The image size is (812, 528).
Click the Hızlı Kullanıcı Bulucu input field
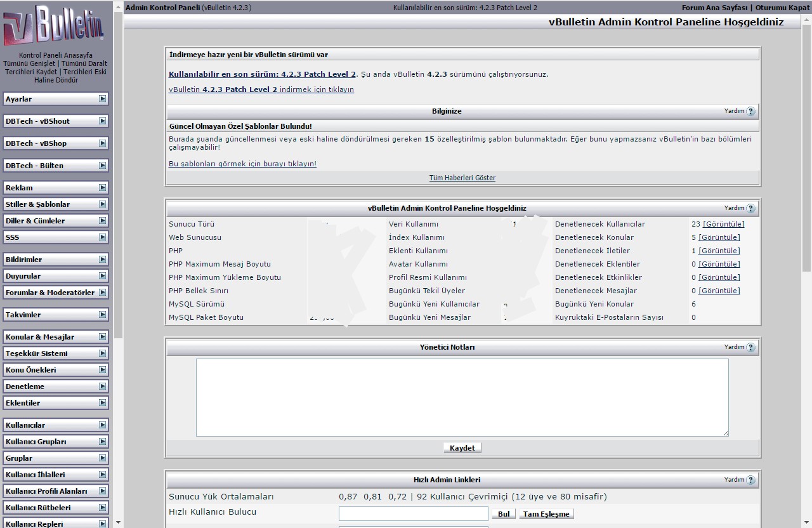click(414, 514)
